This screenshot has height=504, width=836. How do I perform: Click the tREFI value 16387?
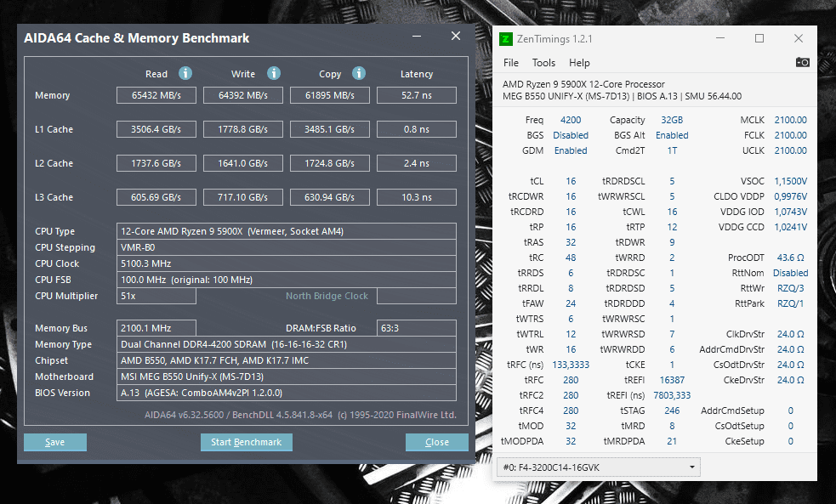pyautogui.click(x=672, y=380)
